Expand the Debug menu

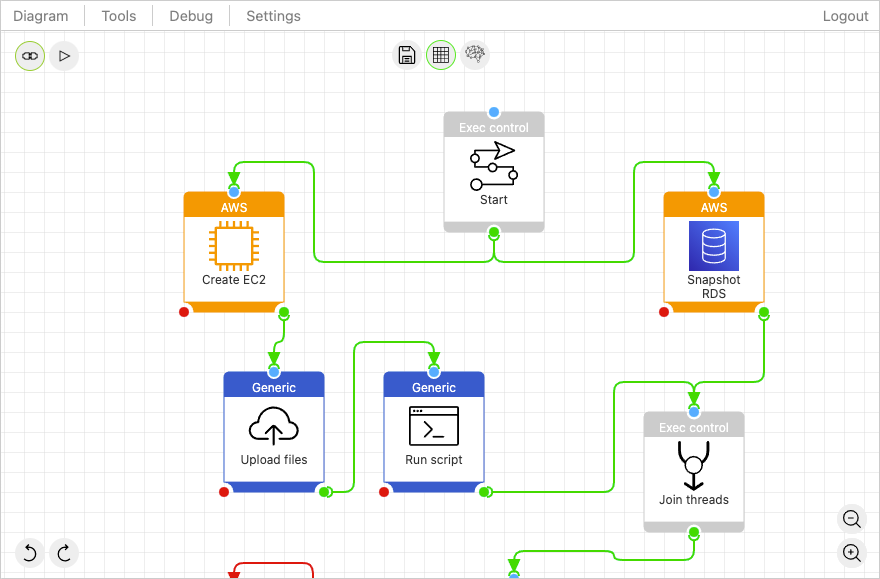coord(191,16)
